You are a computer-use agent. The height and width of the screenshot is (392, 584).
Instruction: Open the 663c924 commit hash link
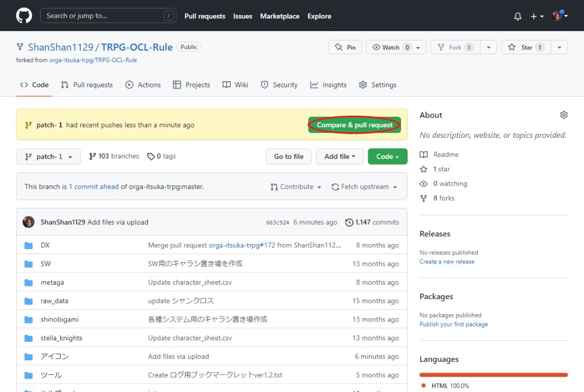pos(278,222)
